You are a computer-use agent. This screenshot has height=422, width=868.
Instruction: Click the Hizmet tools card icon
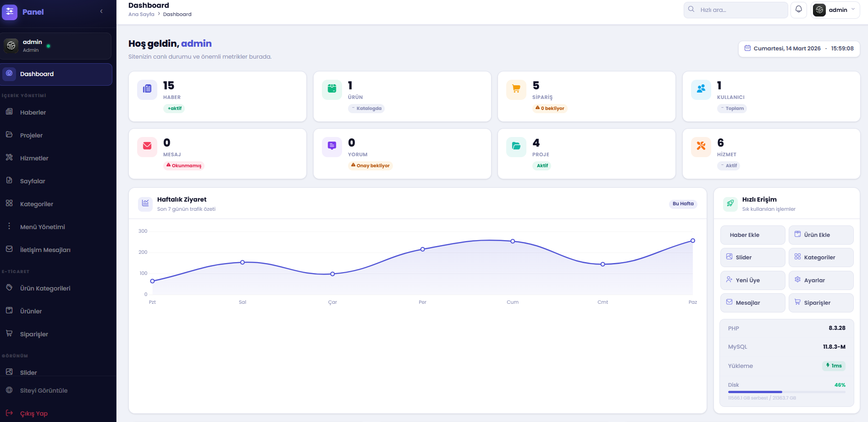click(x=701, y=146)
